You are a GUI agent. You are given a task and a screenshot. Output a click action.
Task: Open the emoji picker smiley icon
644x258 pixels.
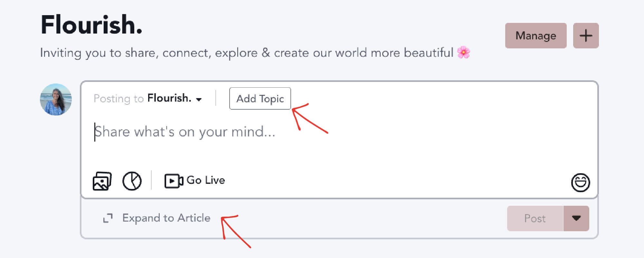point(580,183)
